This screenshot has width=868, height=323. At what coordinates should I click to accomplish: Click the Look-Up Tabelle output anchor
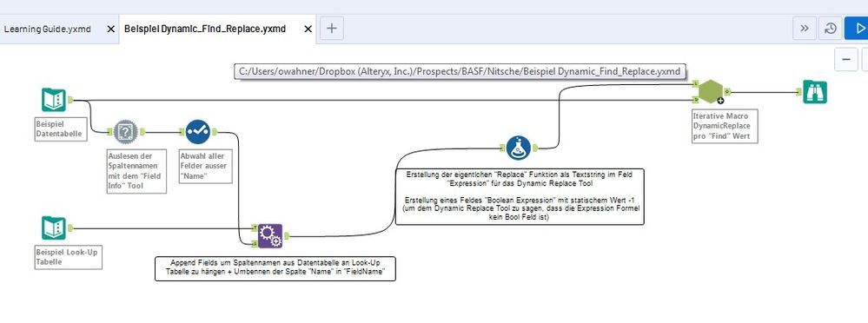tap(70, 227)
